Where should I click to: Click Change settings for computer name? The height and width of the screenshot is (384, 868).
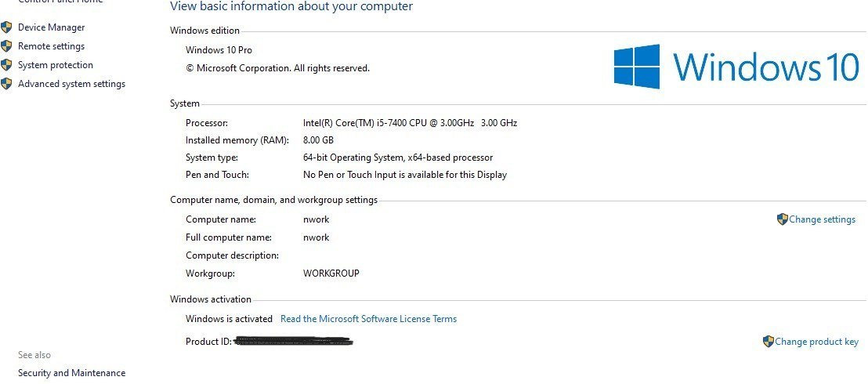pos(822,219)
